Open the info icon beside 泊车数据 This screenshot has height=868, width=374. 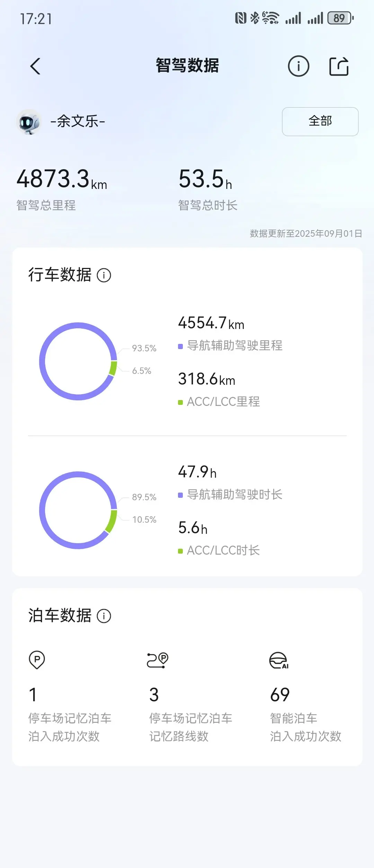[x=104, y=616]
